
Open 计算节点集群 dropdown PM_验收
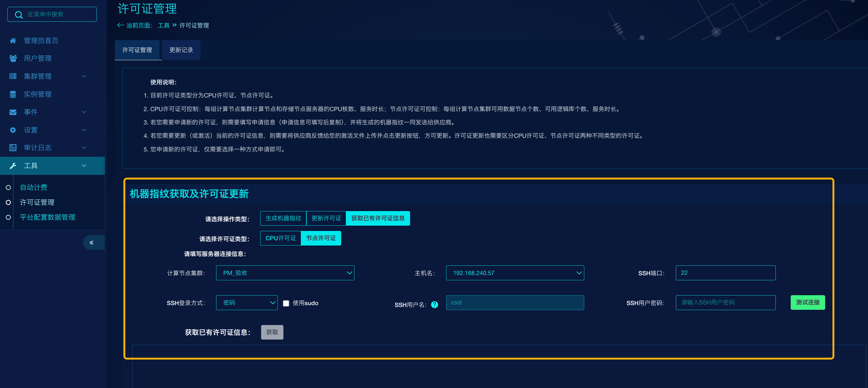coord(285,273)
